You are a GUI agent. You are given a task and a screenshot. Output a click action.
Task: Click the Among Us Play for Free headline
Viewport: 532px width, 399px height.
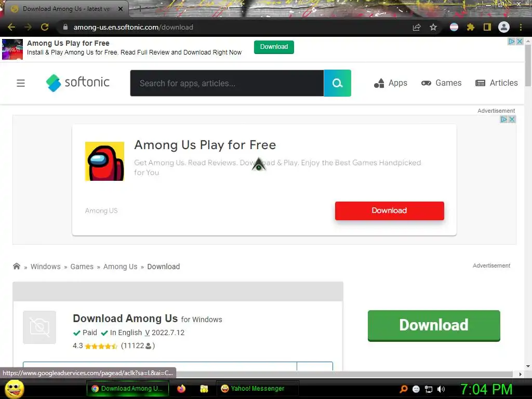(205, 145)
